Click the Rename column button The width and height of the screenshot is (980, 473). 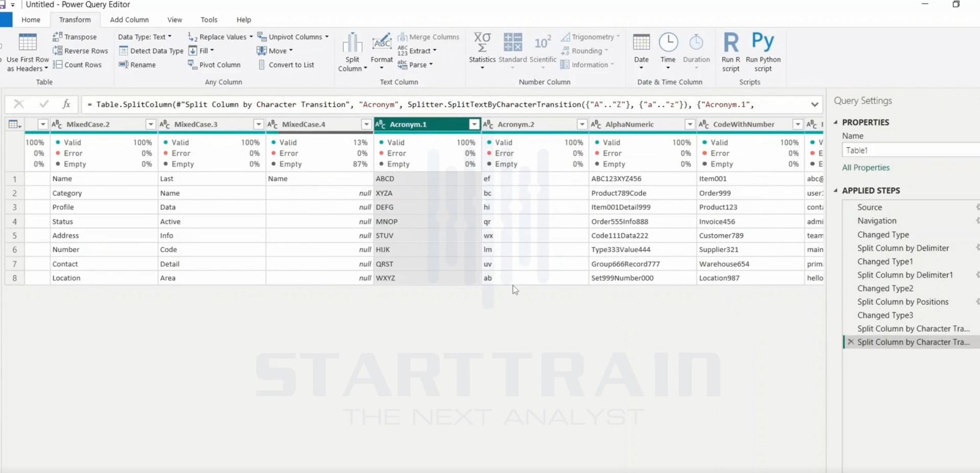pyautogui.click(x=137, y=64)
